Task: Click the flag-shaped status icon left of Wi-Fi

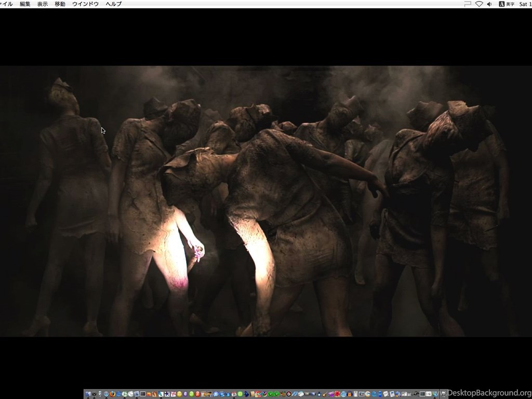Action: 468,4
